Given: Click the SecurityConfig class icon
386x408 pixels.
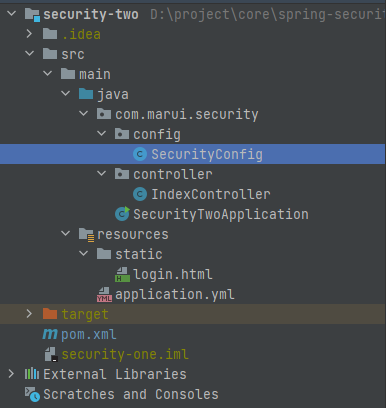Looking at the screenshot, I should [x=140, y=154].
